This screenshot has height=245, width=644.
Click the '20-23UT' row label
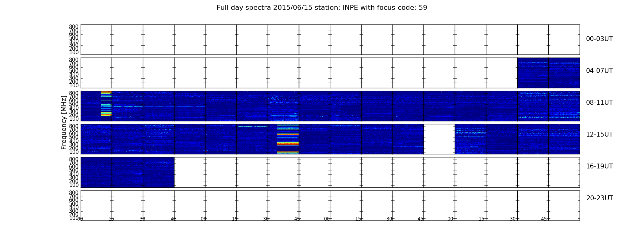click(x=600, y=198)
